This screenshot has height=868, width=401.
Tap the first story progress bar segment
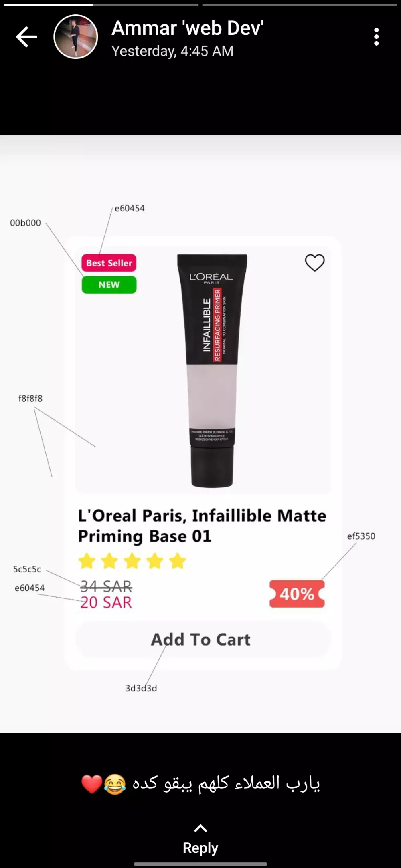point(101,5)
